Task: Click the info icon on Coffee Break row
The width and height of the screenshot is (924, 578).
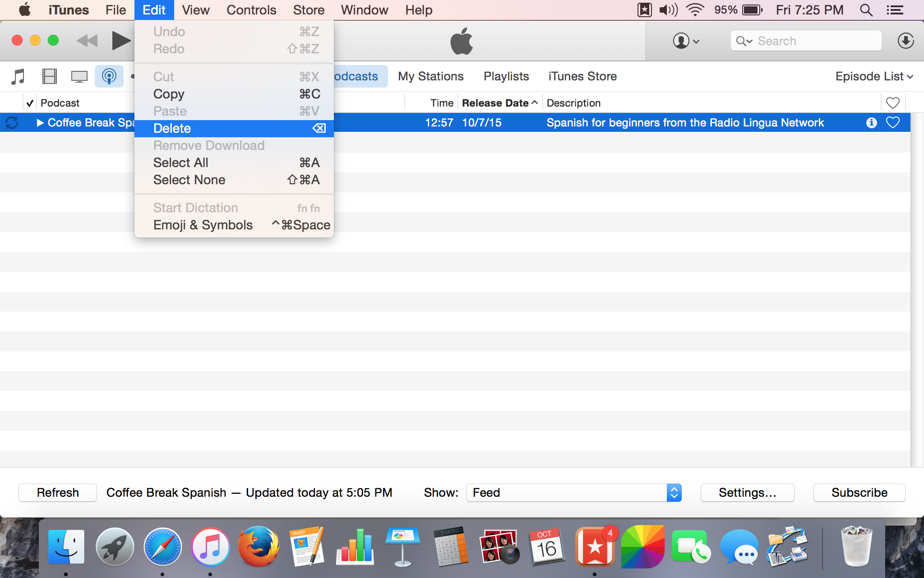Action: (x=871, y=122)
